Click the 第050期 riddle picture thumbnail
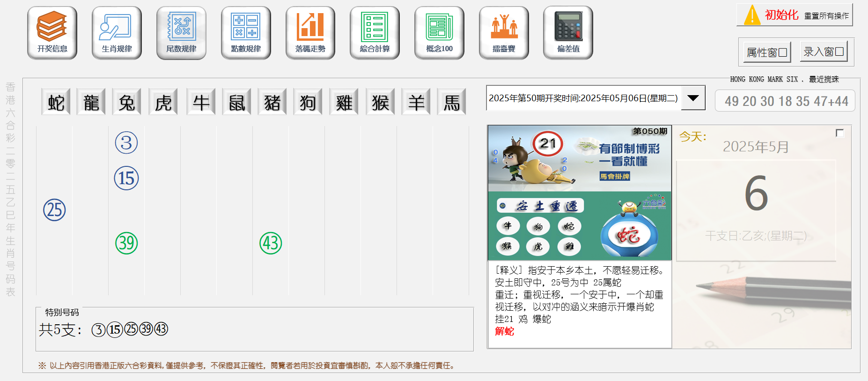 coord(580,192)
